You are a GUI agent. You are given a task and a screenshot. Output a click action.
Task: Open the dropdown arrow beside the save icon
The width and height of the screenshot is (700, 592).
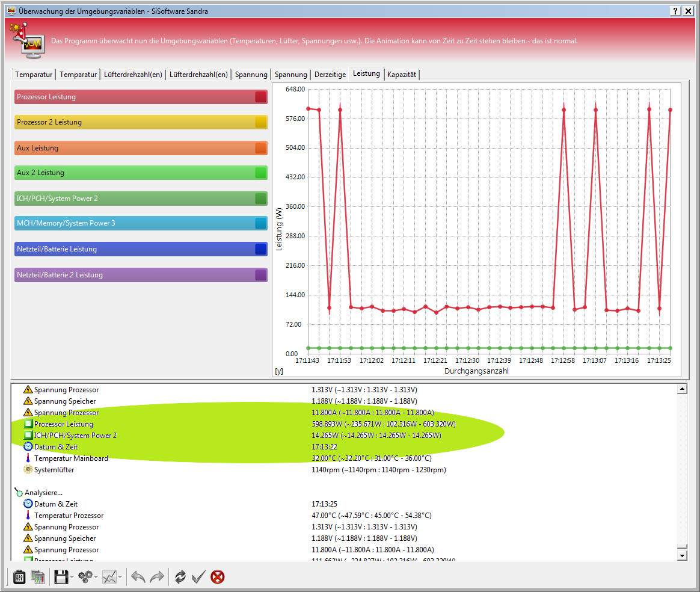coord(72,578)
